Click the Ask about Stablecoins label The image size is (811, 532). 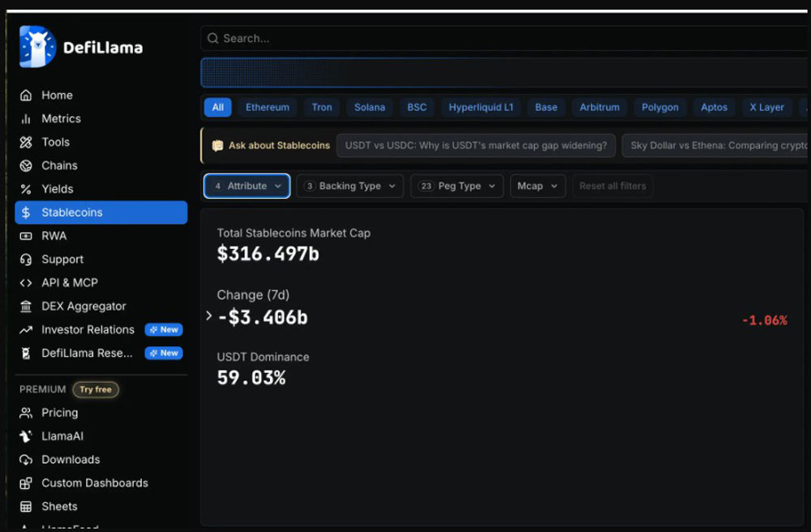279,146
